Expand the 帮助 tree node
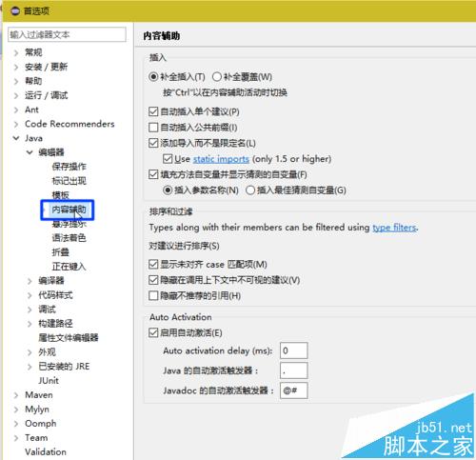This screenshot has width=476, height=460. tap(16, 81)
